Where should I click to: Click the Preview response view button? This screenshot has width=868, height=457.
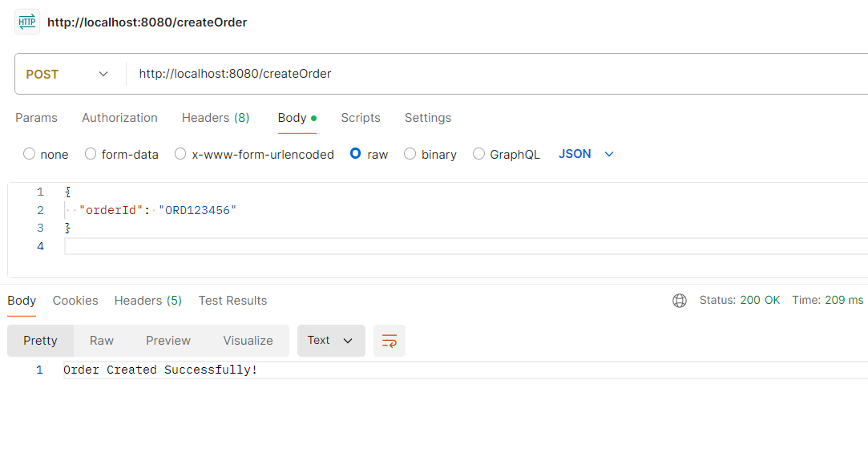coord(168,341)
